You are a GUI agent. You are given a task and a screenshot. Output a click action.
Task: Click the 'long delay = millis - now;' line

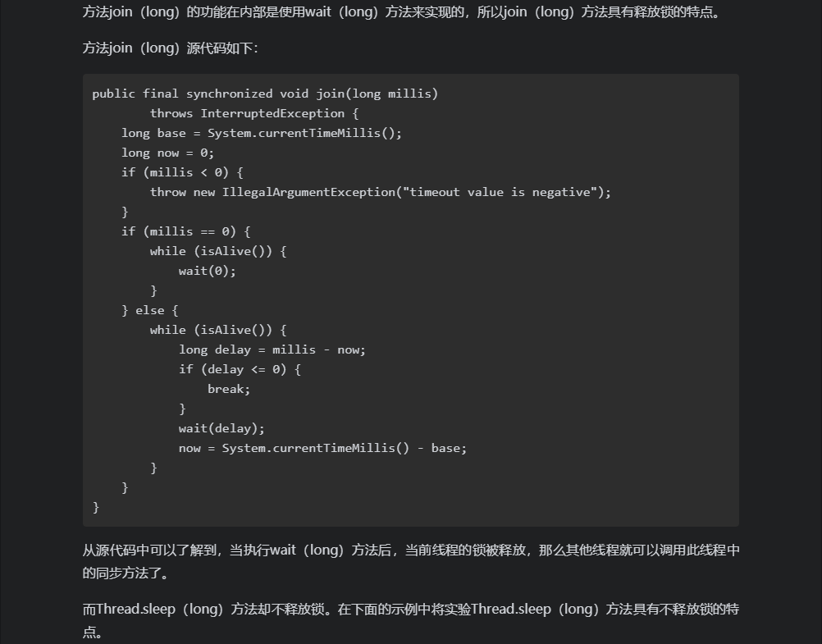tap(272, 349)
